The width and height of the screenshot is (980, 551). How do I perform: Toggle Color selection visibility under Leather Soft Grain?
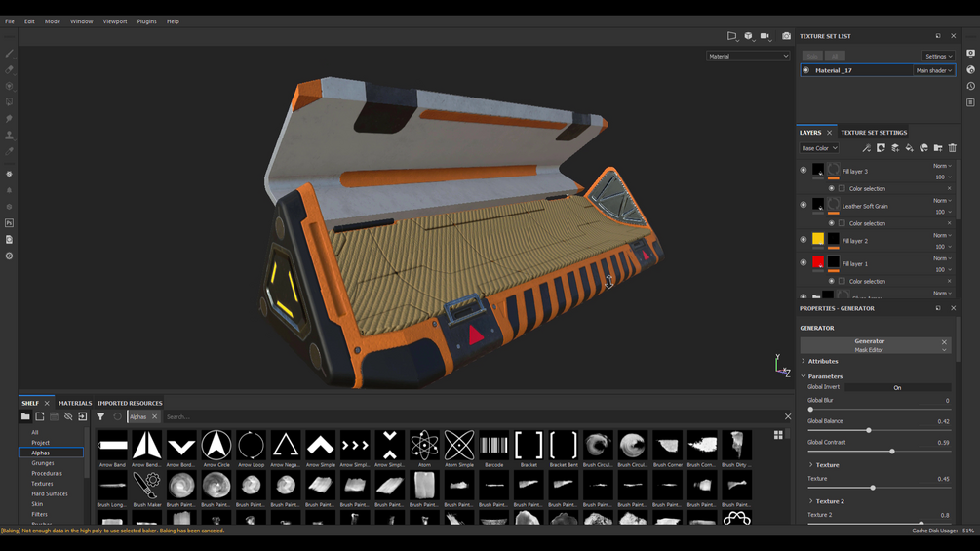[x=831, y=223]
